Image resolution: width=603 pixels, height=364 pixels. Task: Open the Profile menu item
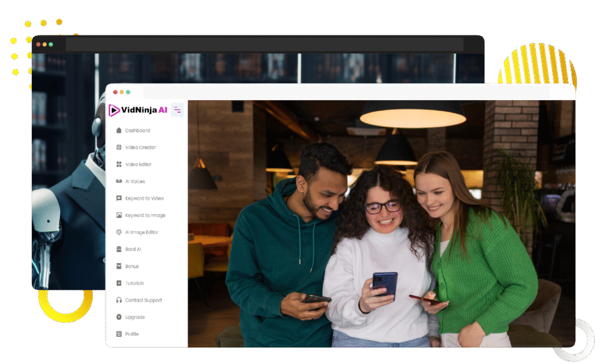132,334
